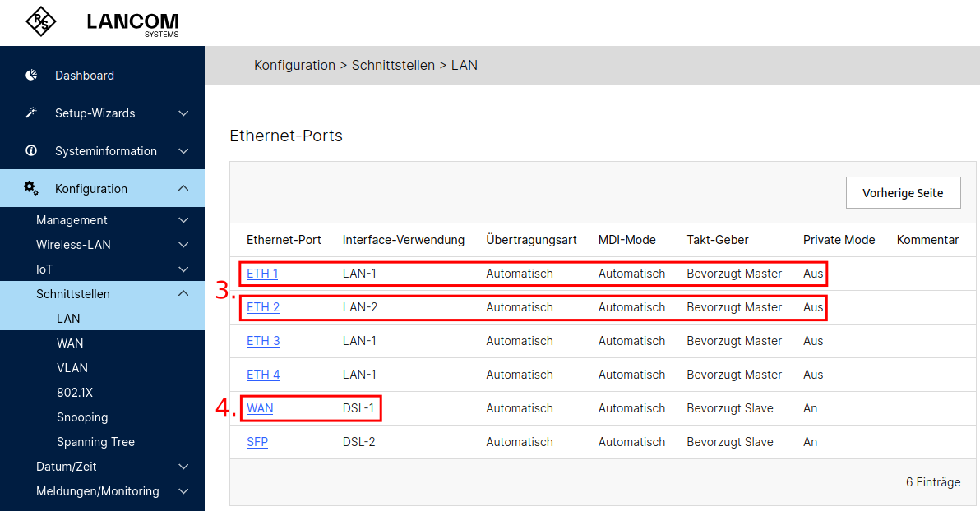
Task: Click the Setup-Wizards magic wand icon
Action: tap(30, 113)
